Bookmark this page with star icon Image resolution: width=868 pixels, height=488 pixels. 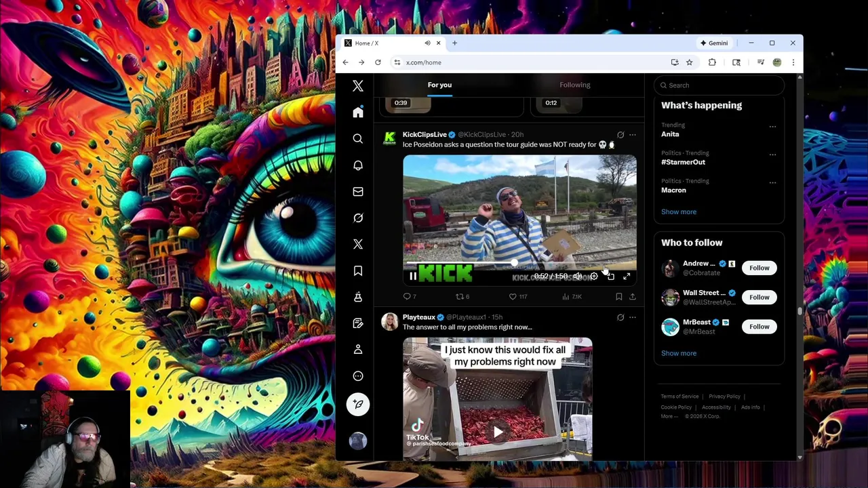click(x=690, y=62)
